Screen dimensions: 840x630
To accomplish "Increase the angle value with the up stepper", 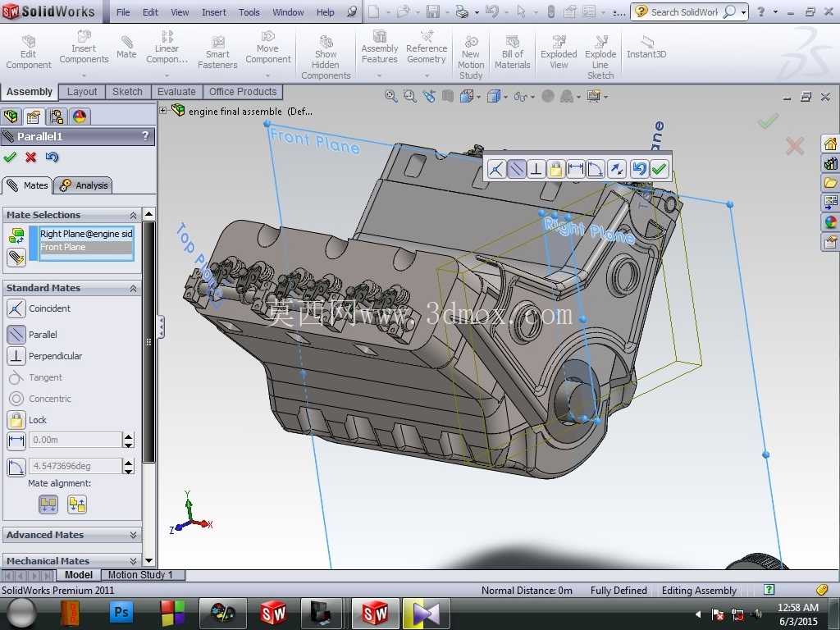I will pyautogui.click(x=128, y=463).
